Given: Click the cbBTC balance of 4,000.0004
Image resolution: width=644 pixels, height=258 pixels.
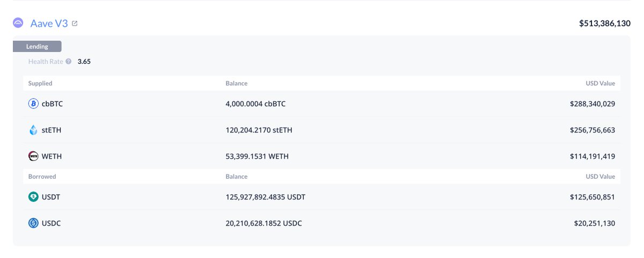Looking at the screenshot, I should click(255, 104).
